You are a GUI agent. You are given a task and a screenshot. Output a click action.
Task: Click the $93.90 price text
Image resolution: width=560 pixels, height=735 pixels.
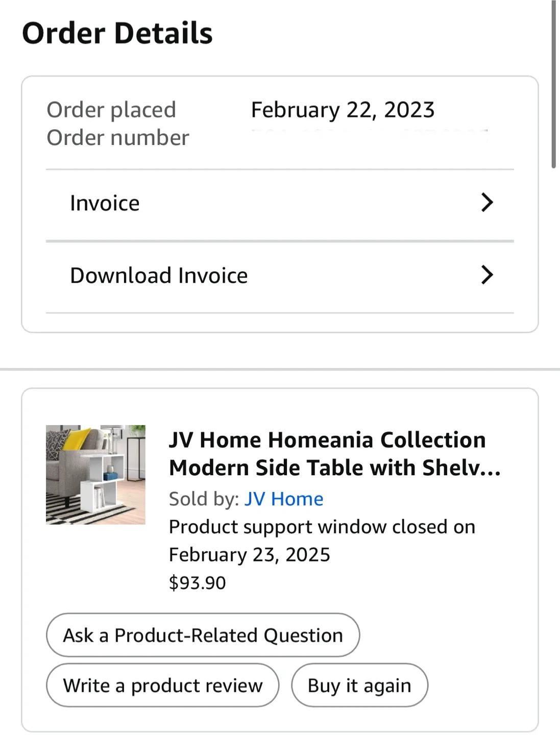[x=197, y=582]
